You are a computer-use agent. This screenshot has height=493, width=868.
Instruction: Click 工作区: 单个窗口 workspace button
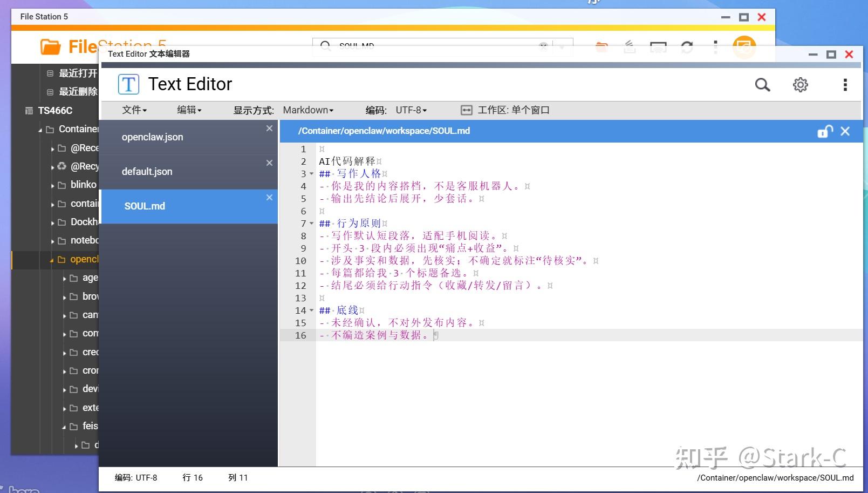pos(505,110)
